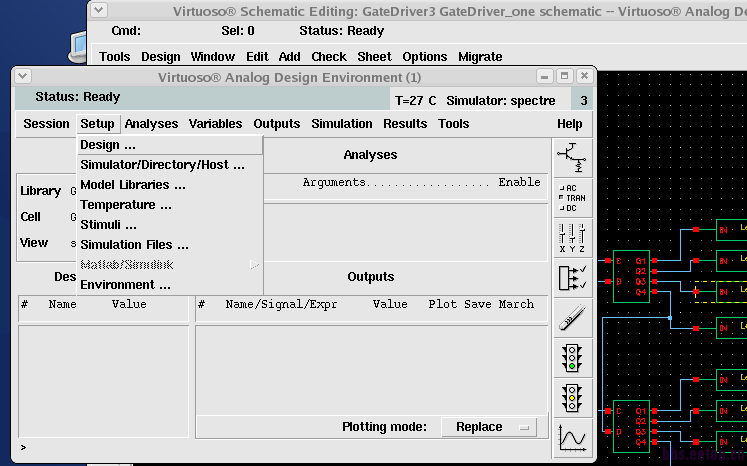Screen dimensions: 747x466
Task: Open window menu of Analog Design Environment
Action: coord(23,76)
